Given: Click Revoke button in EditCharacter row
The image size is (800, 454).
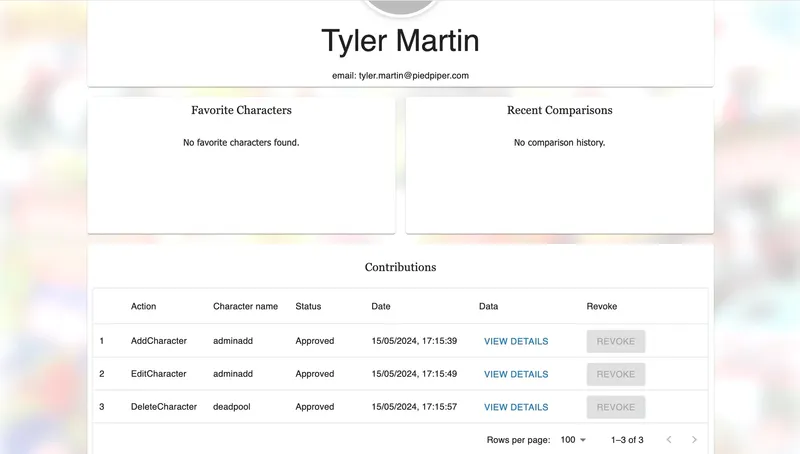Looking at the screenshot, I should pos(616,374).
